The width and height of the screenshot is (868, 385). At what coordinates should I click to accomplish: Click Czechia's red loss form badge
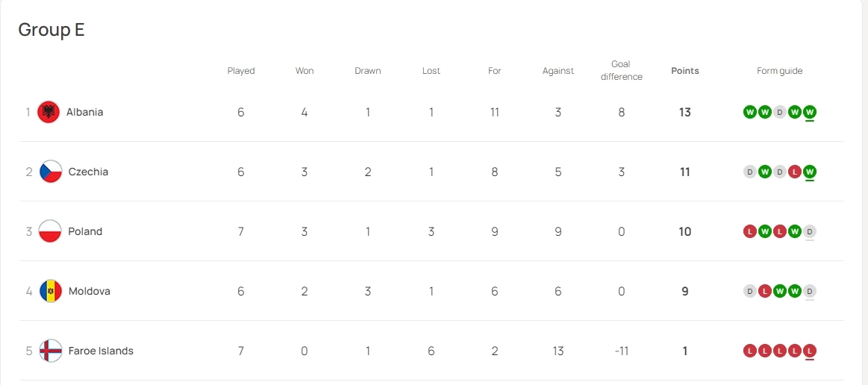click(795, 172)
